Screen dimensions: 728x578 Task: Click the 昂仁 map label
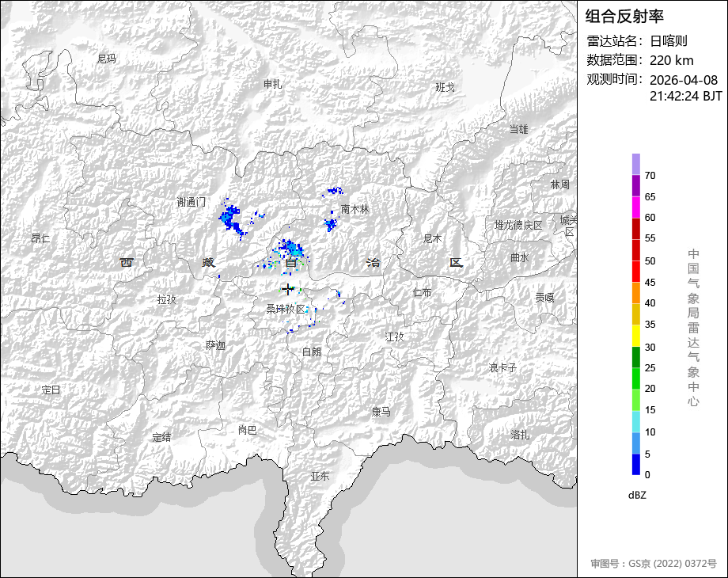click(40, 238)
